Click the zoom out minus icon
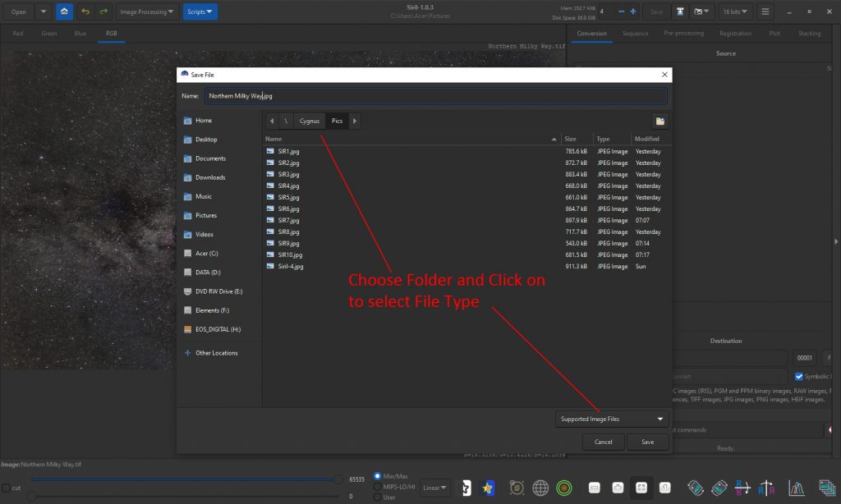 coord(595,488)
